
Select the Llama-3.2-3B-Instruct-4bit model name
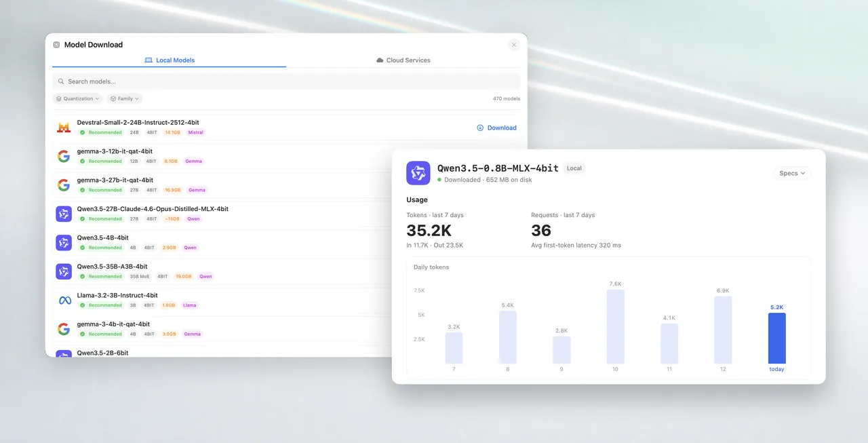117,295
